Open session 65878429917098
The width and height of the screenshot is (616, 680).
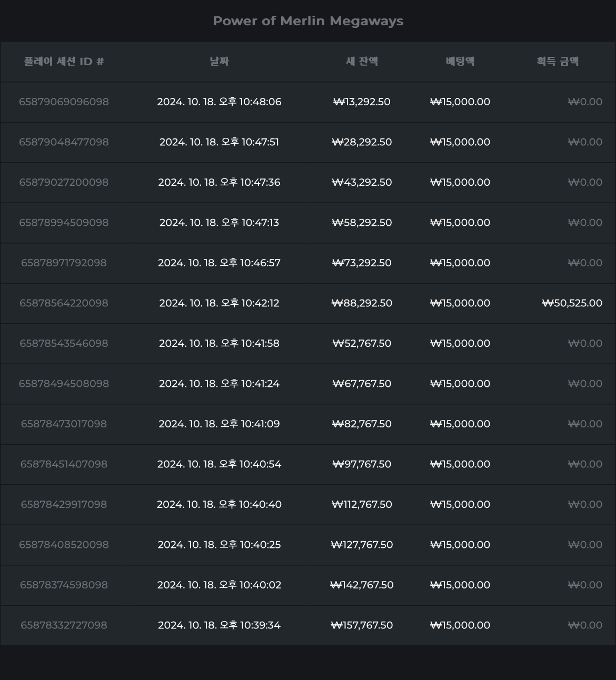(x=64, y=504)
